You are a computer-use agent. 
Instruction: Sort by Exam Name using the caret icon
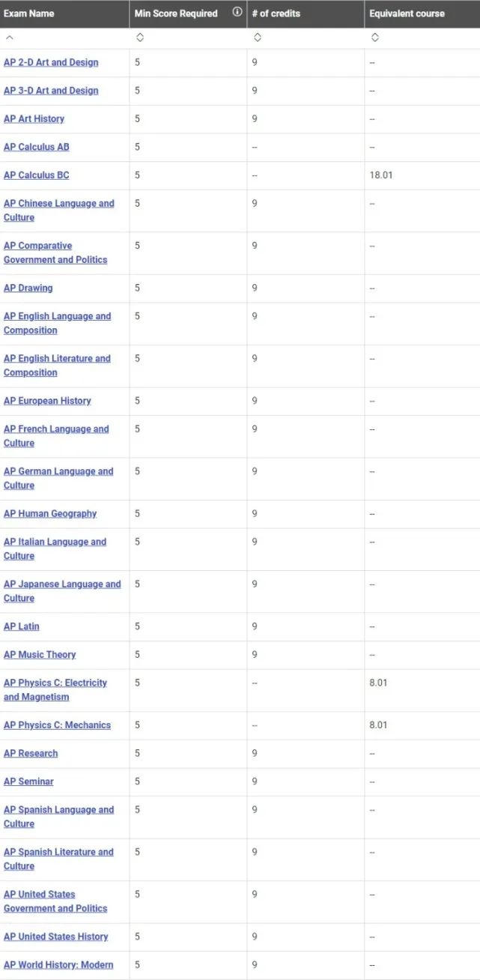[9, 37]
